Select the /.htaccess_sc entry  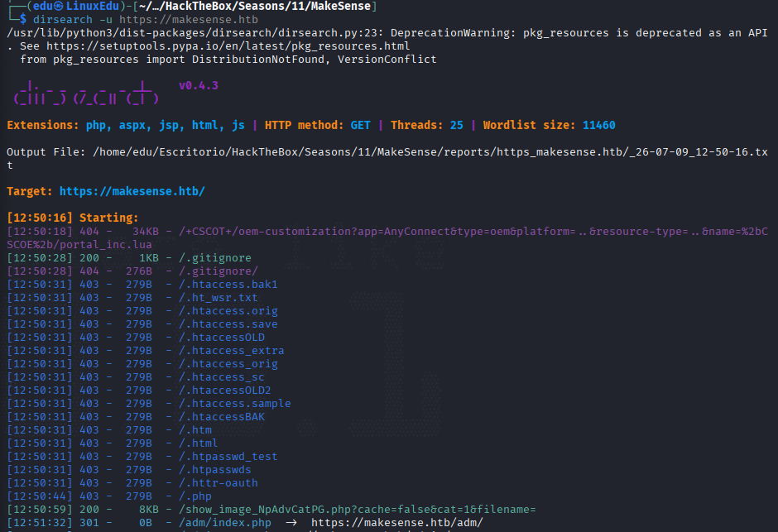point(222,377)
